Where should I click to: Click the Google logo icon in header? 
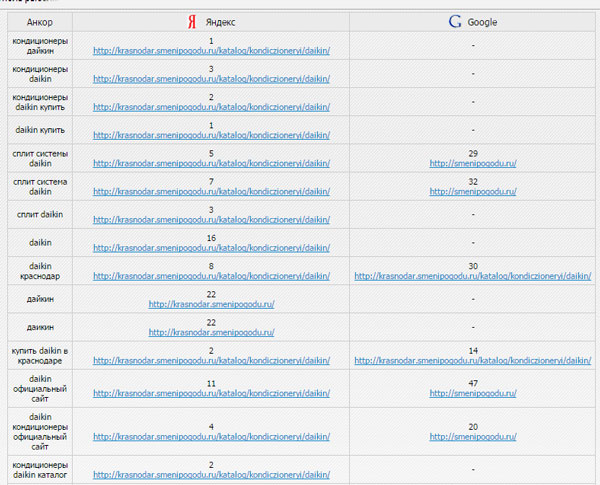coord(455,21)
